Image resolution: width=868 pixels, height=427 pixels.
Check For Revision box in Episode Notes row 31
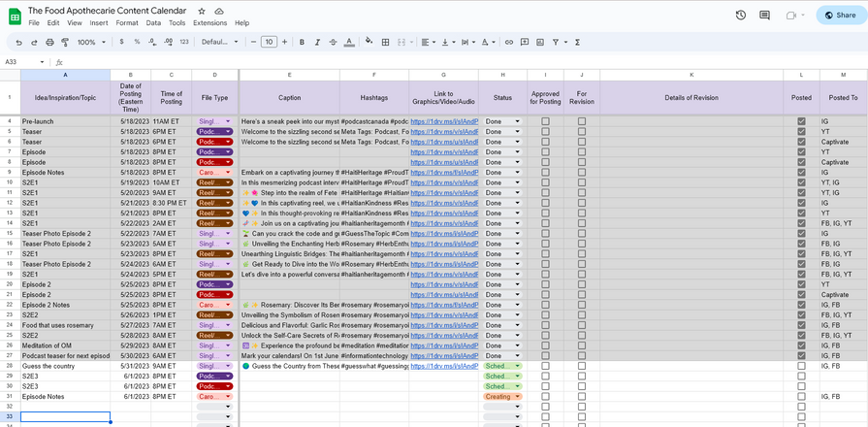582,396
